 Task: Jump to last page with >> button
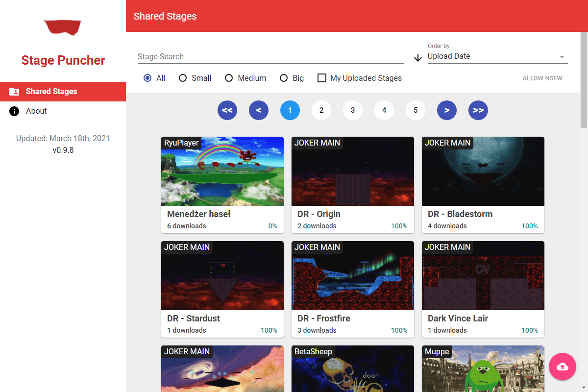[x=478, y=110]
